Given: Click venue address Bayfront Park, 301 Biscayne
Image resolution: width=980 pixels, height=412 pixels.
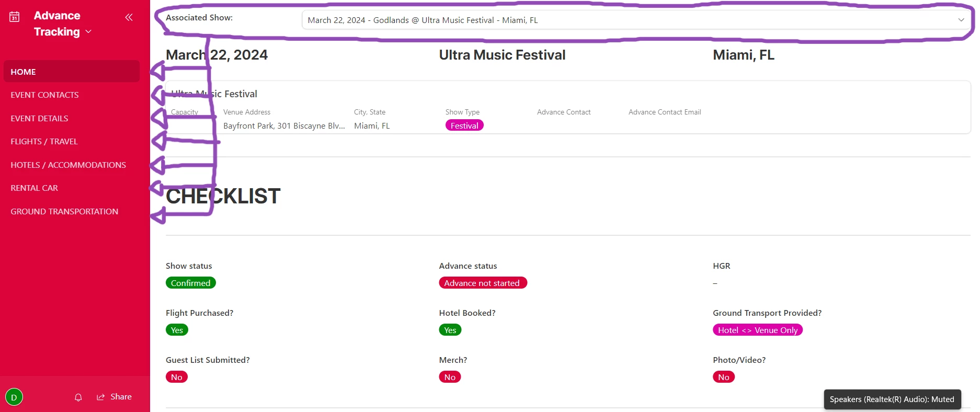Looking at the screenshot, I should pyautogui.click(x=284, y=126).
